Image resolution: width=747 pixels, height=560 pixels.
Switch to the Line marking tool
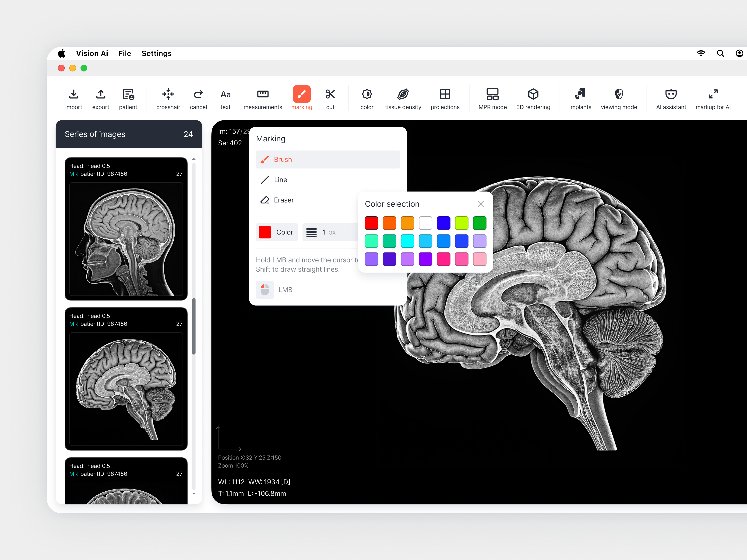[280, 180]
